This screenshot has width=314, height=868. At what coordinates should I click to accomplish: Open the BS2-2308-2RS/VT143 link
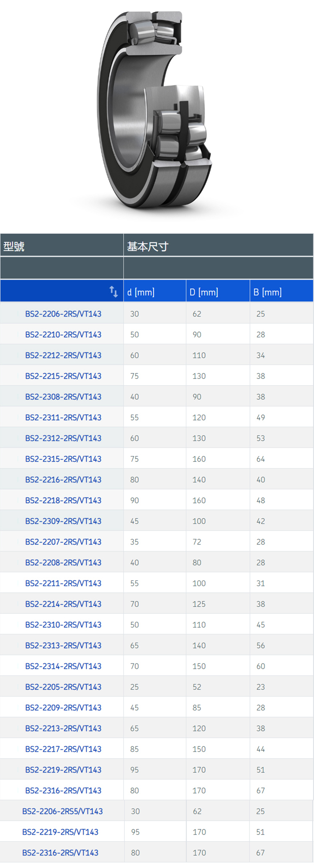point(63,397)
